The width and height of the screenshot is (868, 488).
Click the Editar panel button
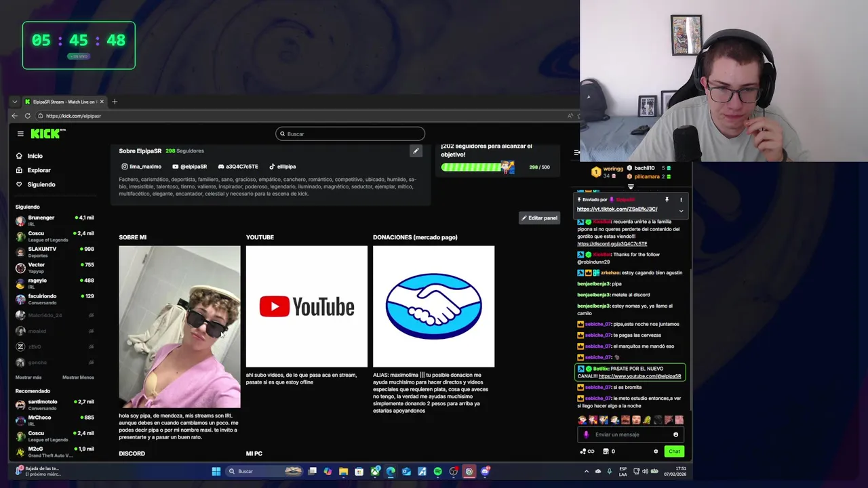coord(539,218)
